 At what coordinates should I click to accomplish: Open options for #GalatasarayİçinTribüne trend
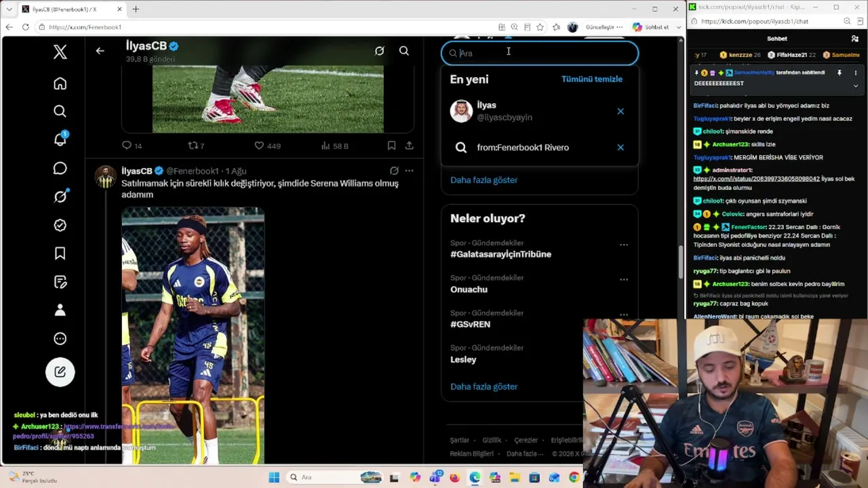624,245
